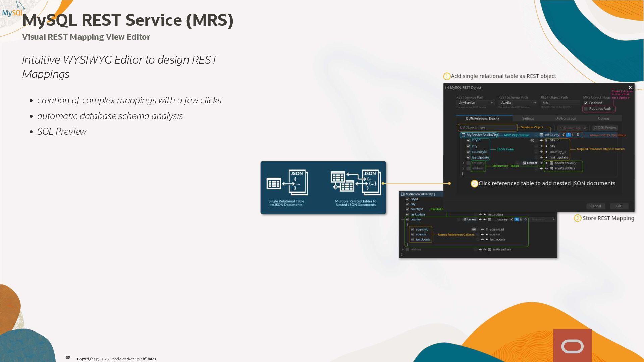Screen dimensions: 644x362
Task: Switch to the Authorization tab
Action: [x=566, y=118]
